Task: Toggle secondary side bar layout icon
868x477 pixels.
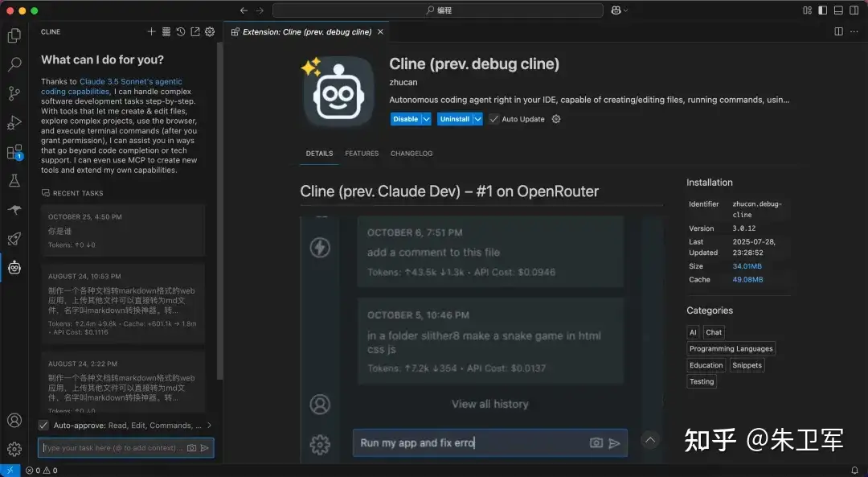Action: click(x=854, y=10)
